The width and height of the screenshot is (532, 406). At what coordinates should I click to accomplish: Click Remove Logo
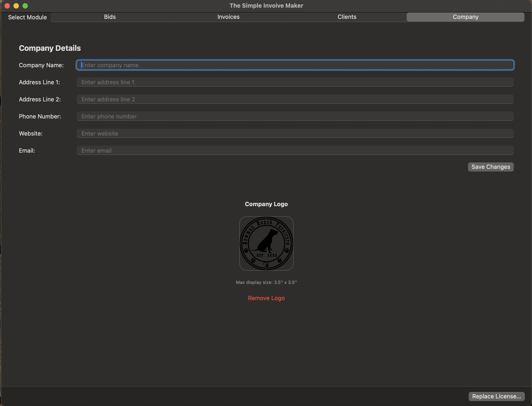(x=266, y=298)
